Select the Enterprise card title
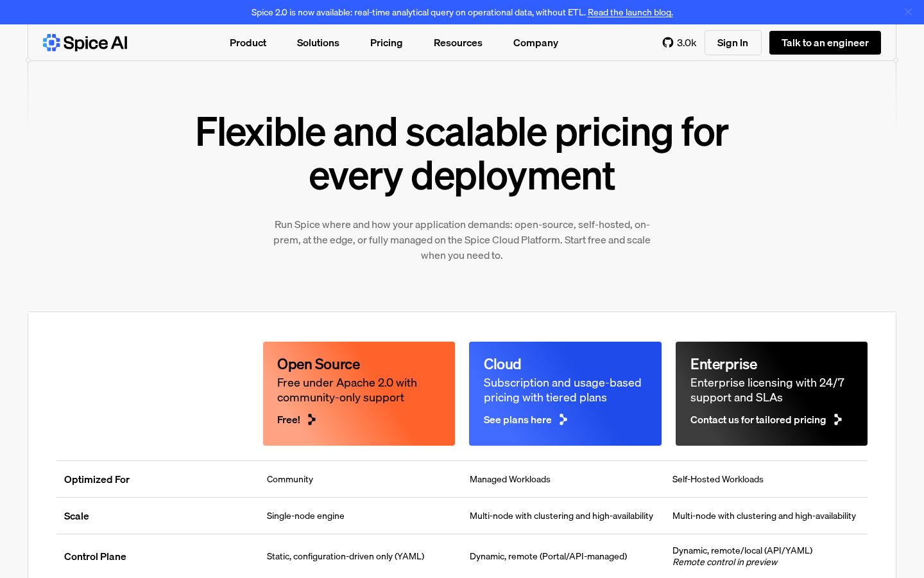 click(724, 364)
